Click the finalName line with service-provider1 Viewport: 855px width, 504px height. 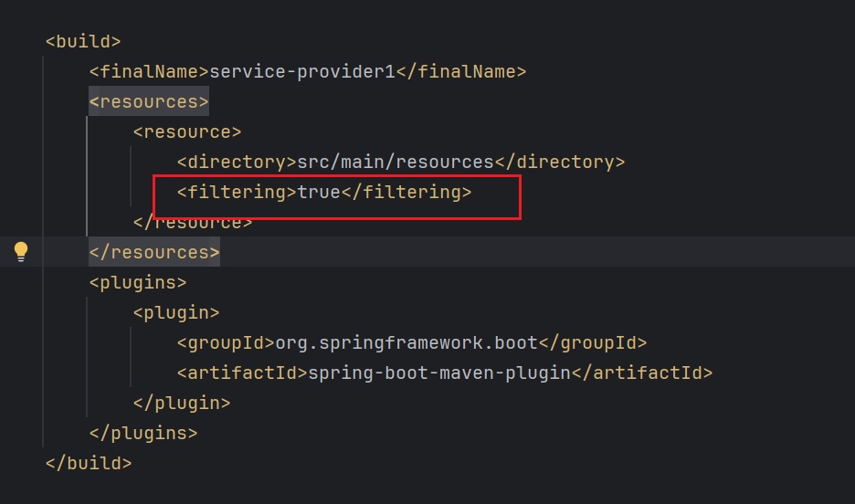pyautogui.click(x=308, y=71)
